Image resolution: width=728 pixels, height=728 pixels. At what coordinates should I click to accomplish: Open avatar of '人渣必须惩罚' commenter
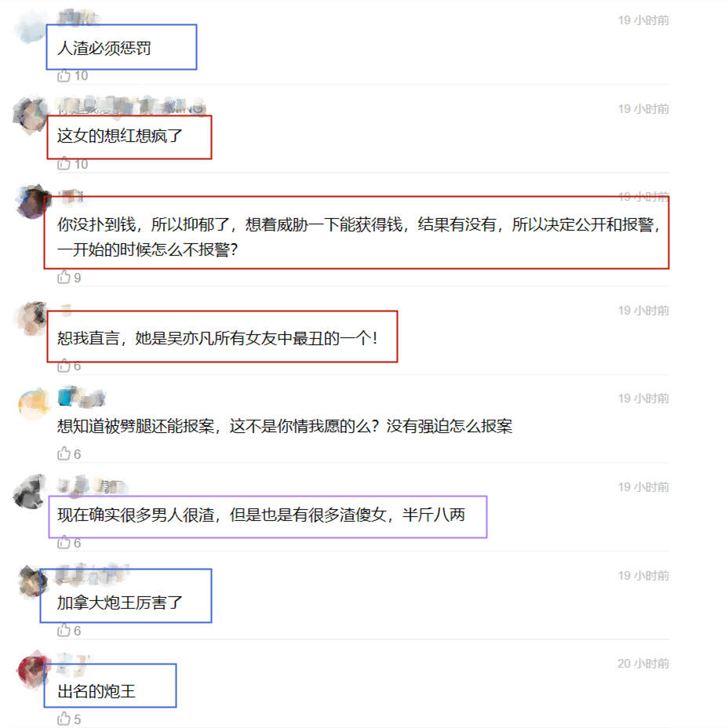[x=31, y=27]
